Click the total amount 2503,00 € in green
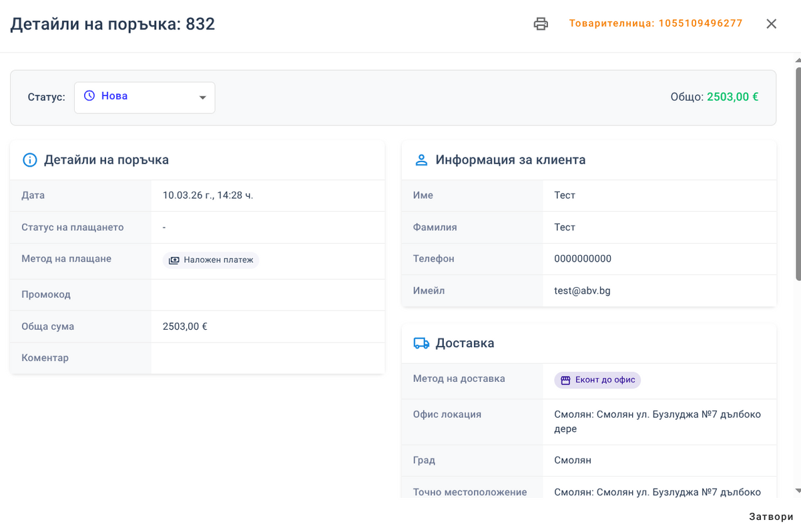The image size is (801, 532). click(x=732, y=97)
